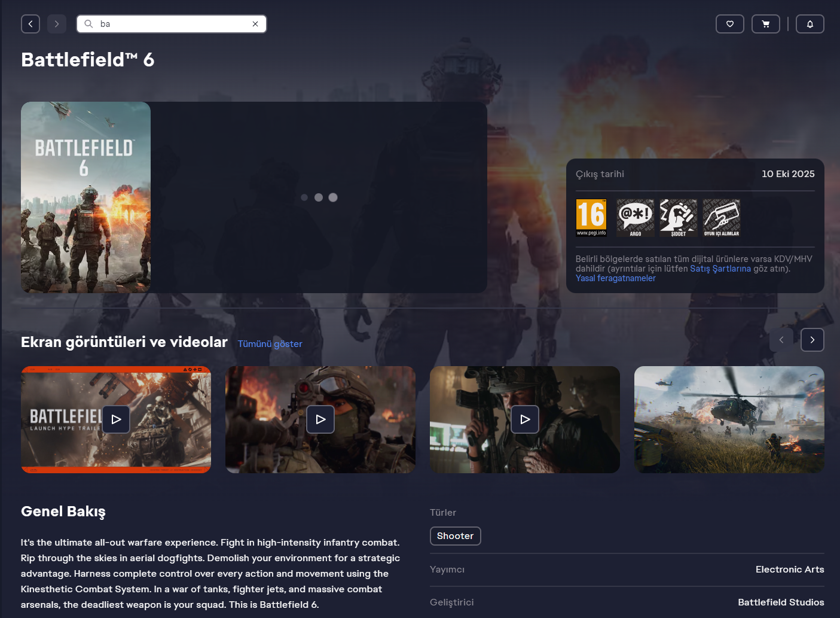Open the wishlist heart button
Image resolution: width=840 pixels, height=618 pixels.
pyautogui.click(x=730, y=24)
